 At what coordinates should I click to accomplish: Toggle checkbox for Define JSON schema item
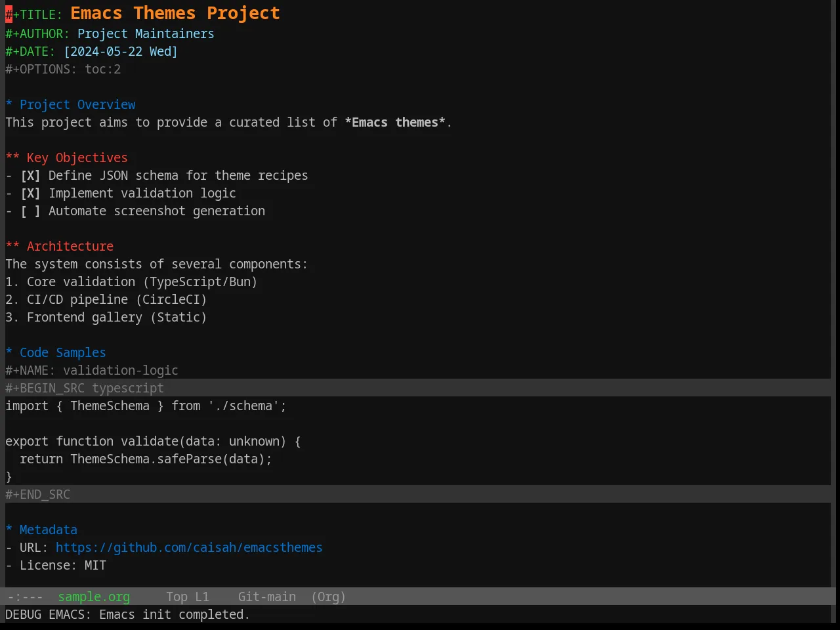(x=30, y=176)
